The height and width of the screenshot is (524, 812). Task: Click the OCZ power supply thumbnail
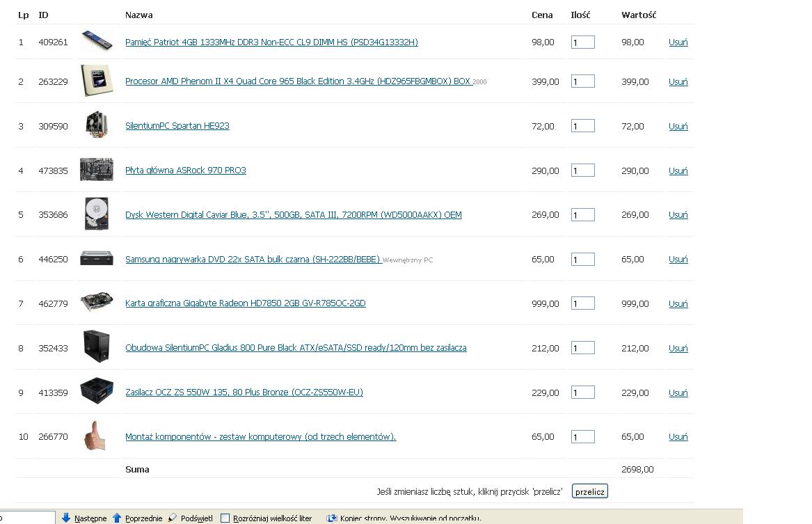click(x=97, y=391)
